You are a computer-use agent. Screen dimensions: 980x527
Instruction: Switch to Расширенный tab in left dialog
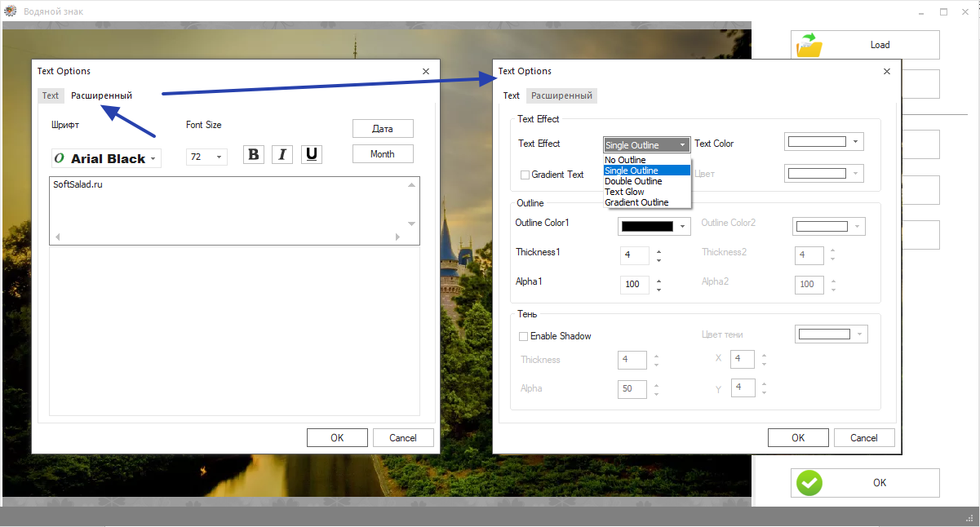(x=101, y=95)
